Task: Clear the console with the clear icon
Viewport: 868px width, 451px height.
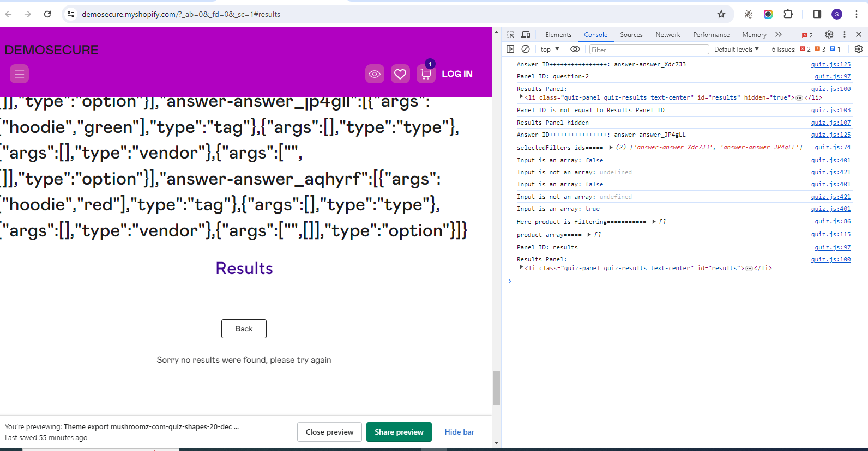Action: pos(526,49)
